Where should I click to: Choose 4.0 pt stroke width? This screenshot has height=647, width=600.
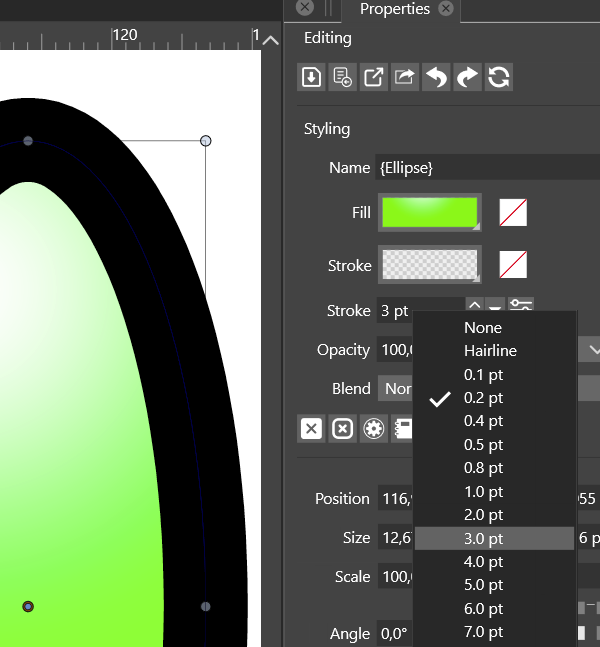[494, 562]
